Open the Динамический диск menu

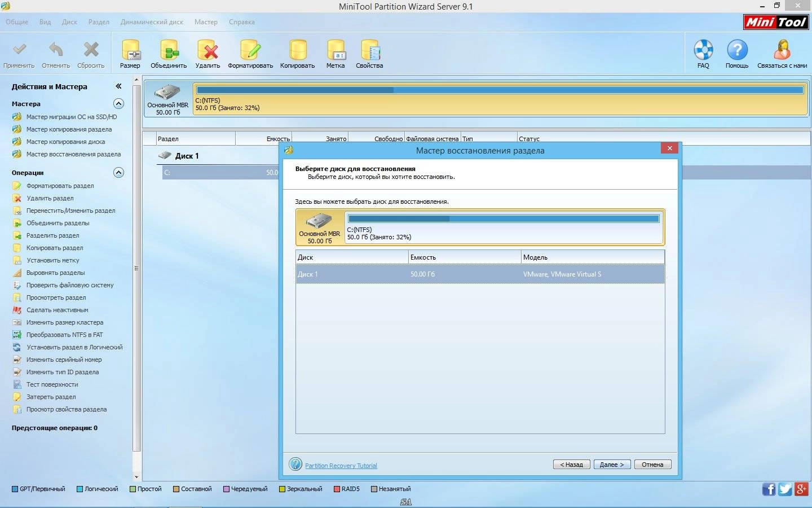pyautogui.click(x=152, y=22)
